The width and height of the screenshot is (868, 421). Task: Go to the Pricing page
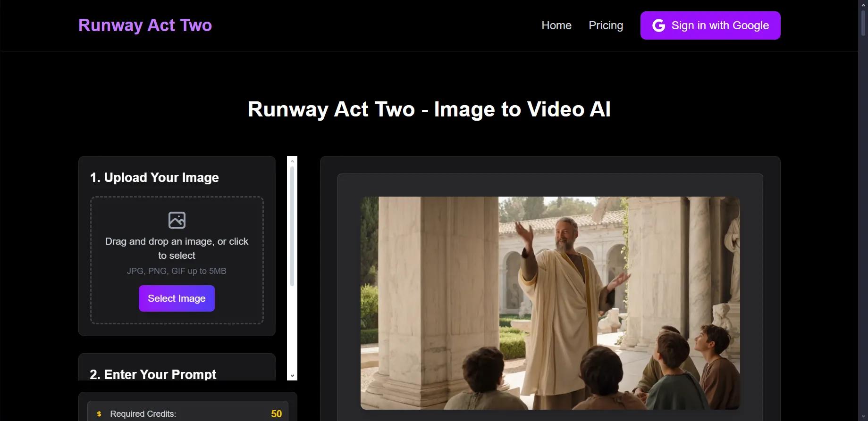[x=606, y=25]
